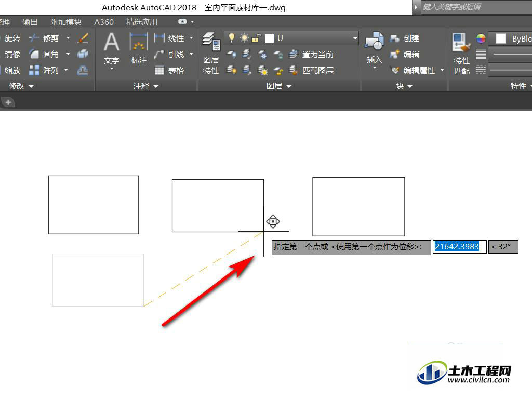The height and width of the screenshot is (399, 532).
Task: Click the large Text (文字) tool
Action: (x=112, y=48)
